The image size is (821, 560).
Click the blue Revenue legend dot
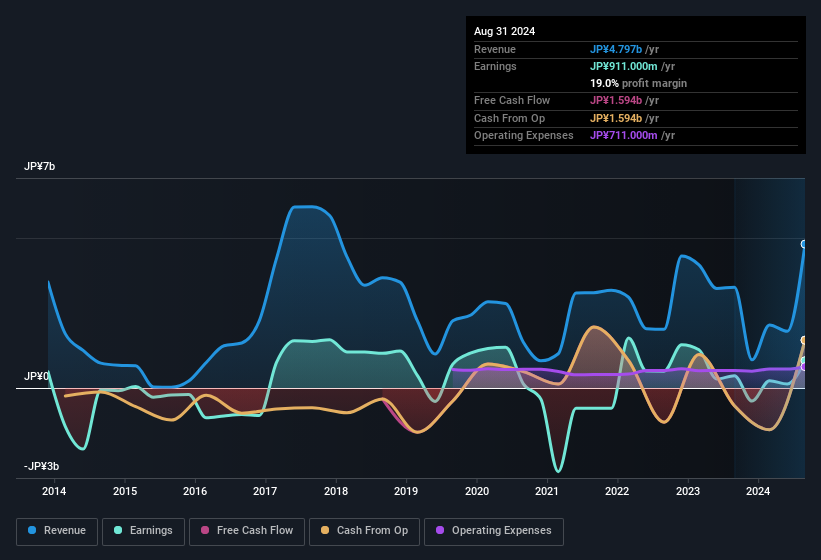[32, 530]
